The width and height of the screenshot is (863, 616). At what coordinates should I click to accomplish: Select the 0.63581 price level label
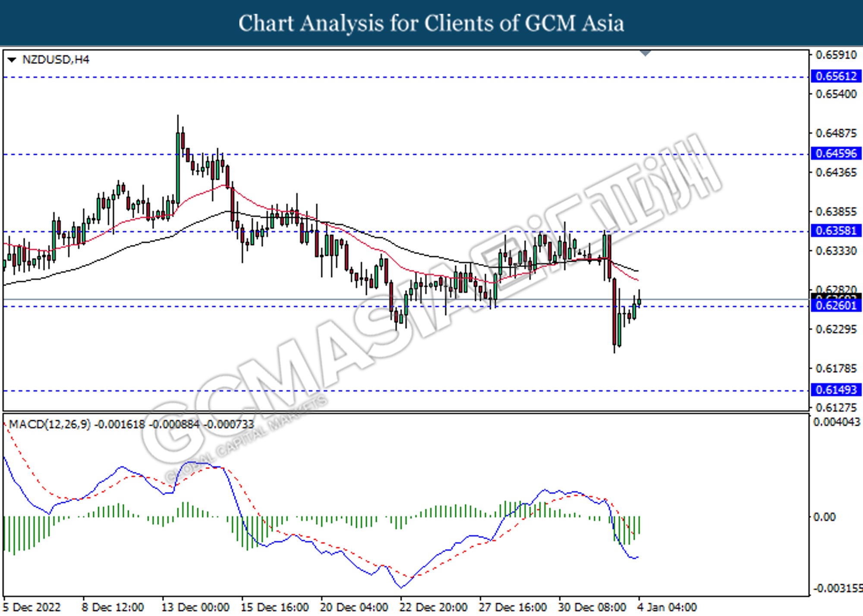(x=836, y=231)
